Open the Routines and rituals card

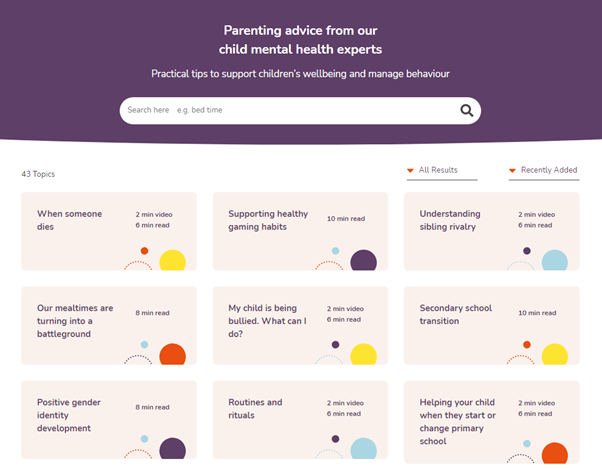(300, 420)
